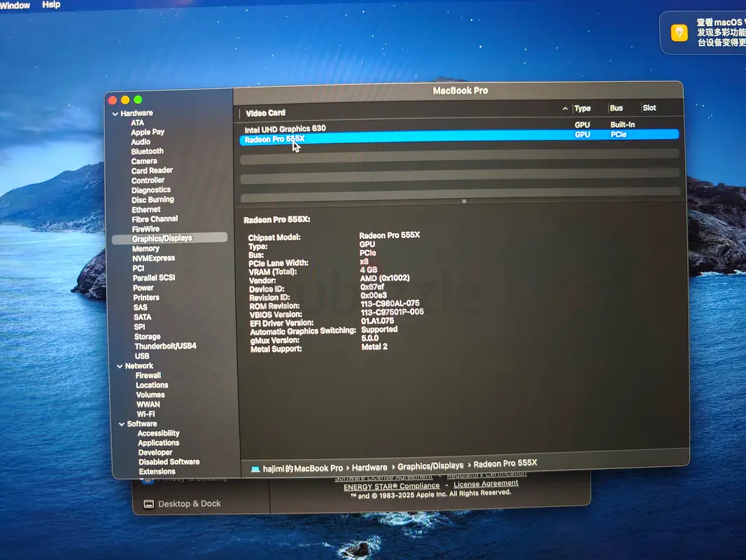Open the License Agreement link
The height and width of the screenshot is (560, 746).
tap(486, 484)
